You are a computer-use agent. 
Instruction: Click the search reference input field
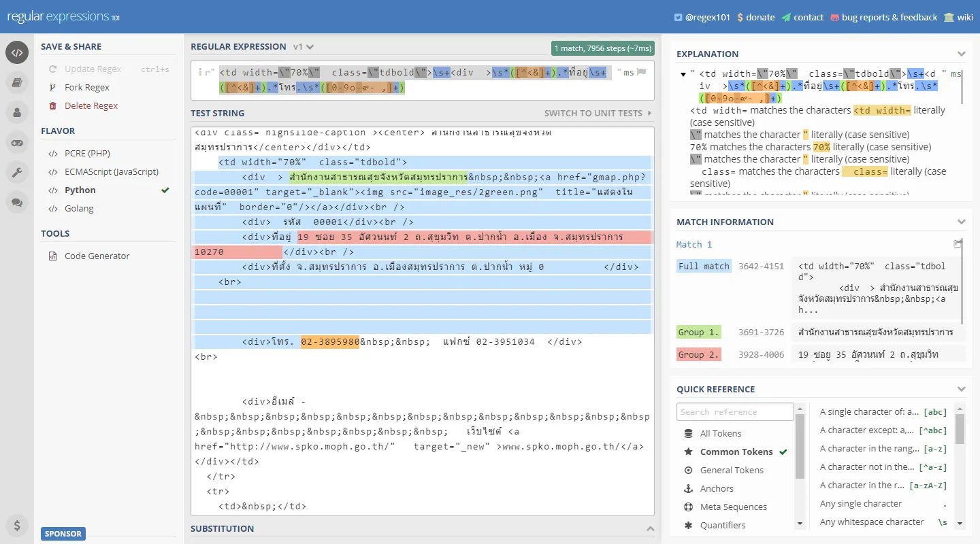click(x=735, y=411)
